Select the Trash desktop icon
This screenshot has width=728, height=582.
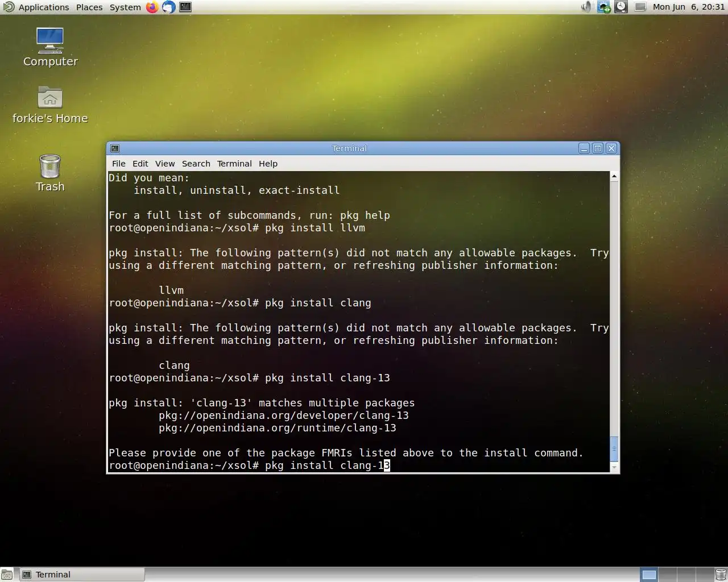[x=50, y=173]
